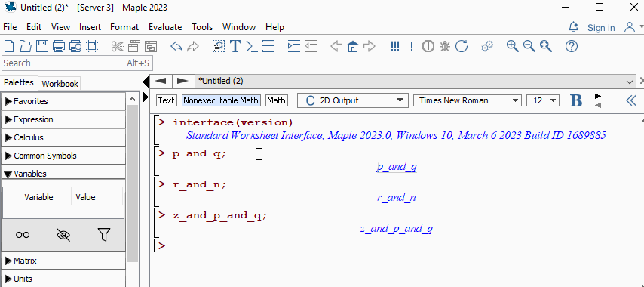Screen dimensions: 644x287
Task: Zoom in on the worksheet
Action: [512, 46]
